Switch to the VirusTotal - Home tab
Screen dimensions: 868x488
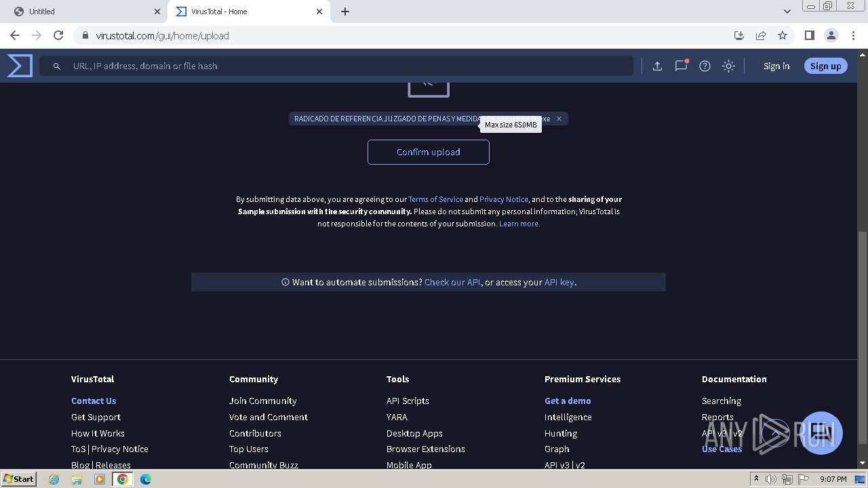(249, 12)
